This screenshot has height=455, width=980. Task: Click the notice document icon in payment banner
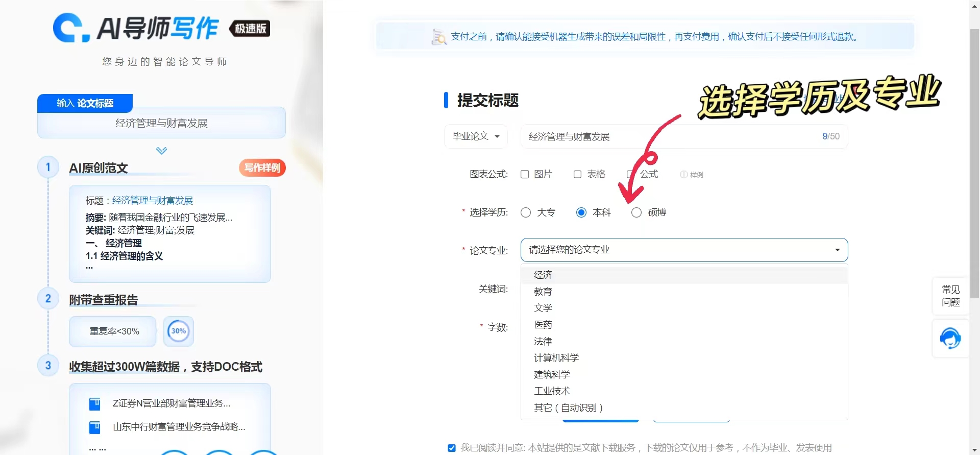tap(438, 37)
